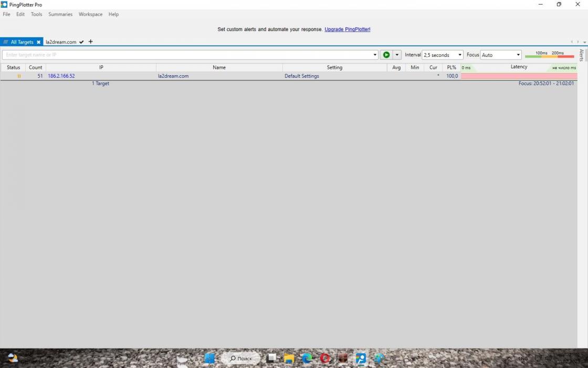Close the All Targets tab

point(38,42)
